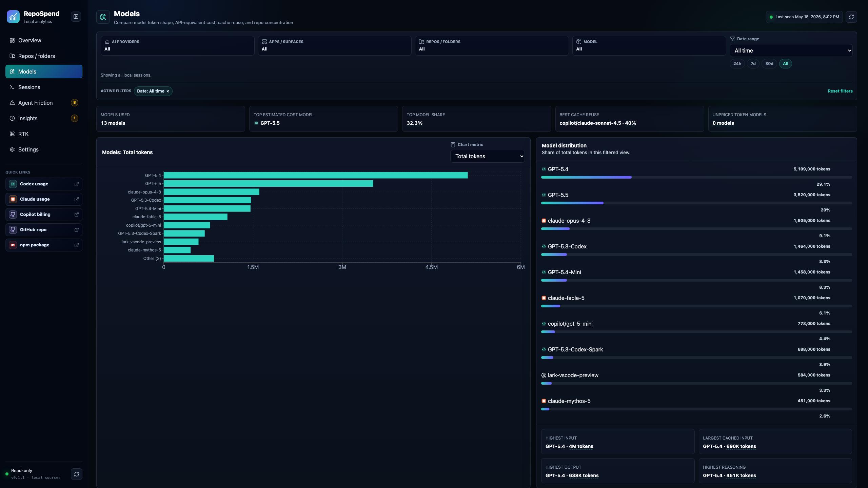Open the Claude usage quick link

[44, 199]
